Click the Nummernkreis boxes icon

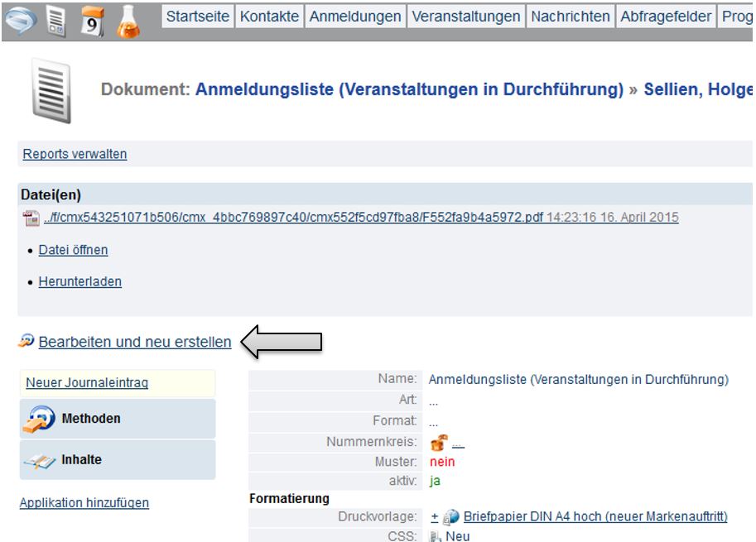438,443
